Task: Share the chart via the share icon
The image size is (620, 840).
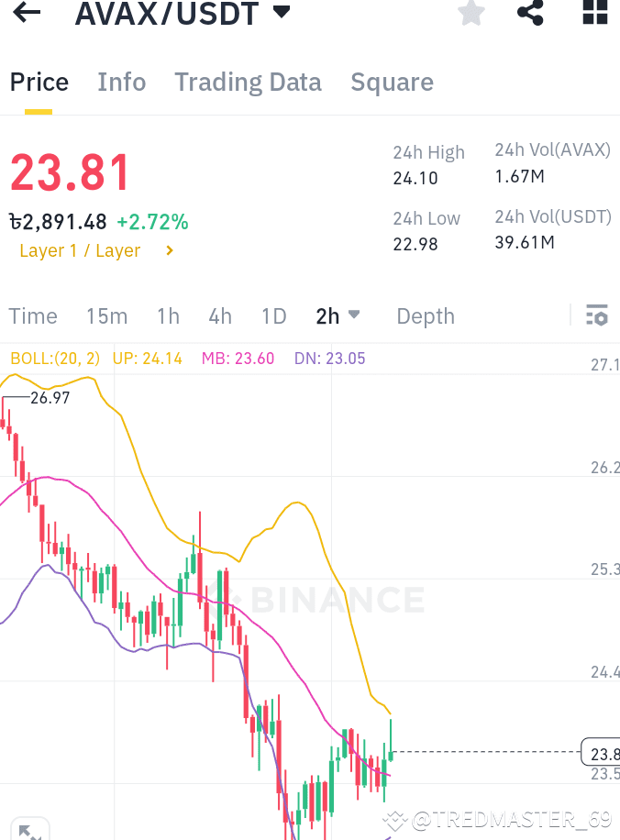Action: (530, 14)
